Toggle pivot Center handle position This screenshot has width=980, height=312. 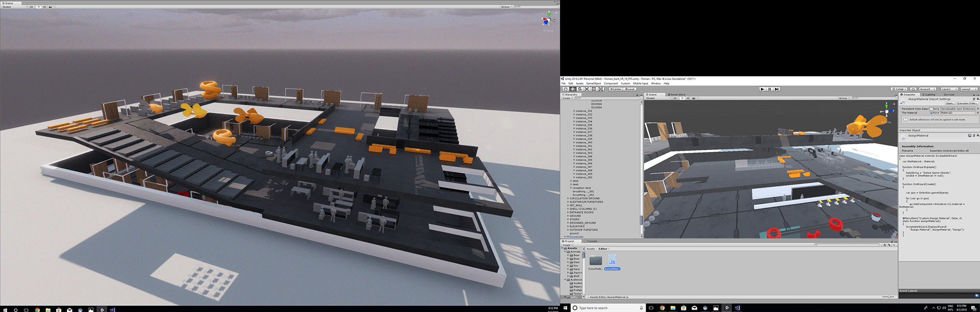pos(616,89)
